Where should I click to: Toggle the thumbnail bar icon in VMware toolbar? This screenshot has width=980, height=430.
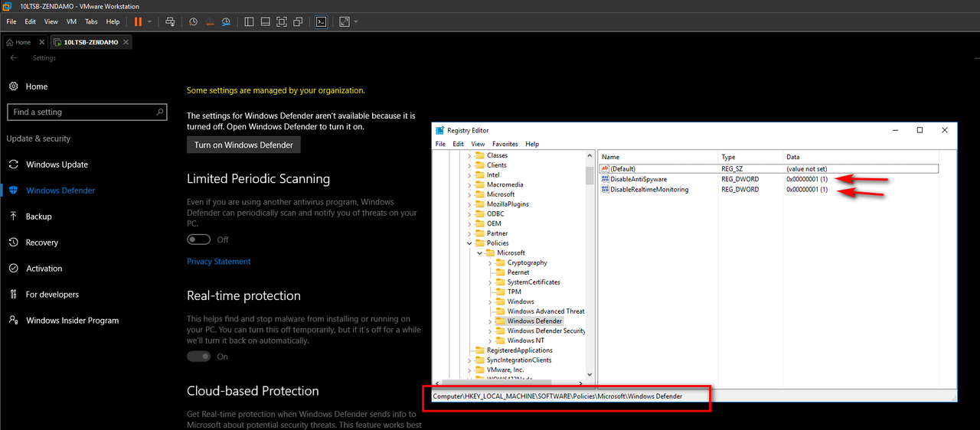click(265, 21)
